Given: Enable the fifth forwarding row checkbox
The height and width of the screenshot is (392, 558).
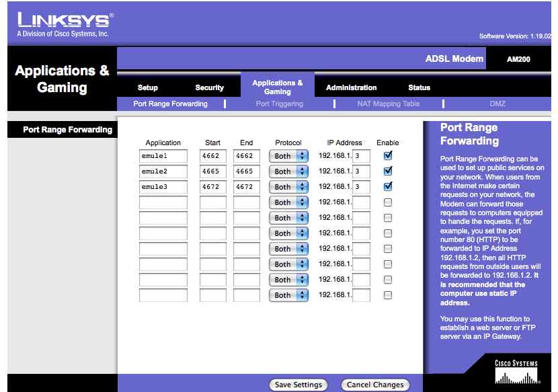Looking at the screenshot, I should click(x=388, y=218).
